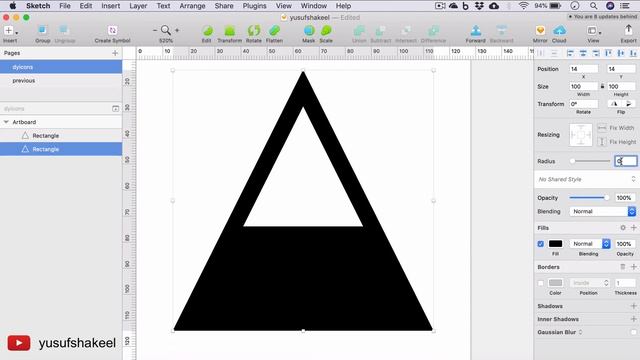Open the View toolbar dropdown
The height and width of the screenshot is (360, 640).
(x=593, y=31)
